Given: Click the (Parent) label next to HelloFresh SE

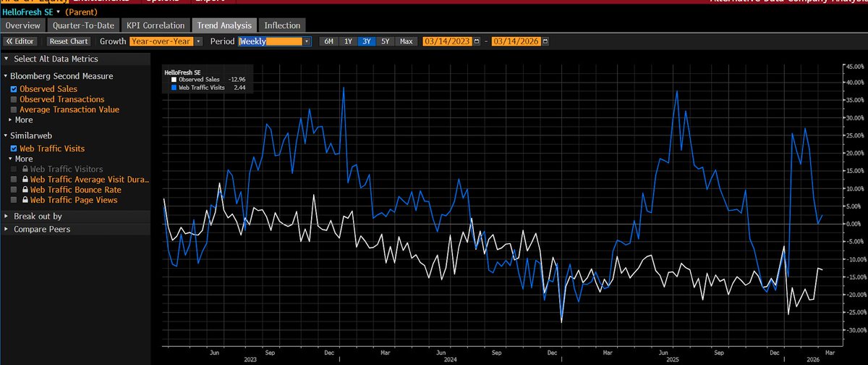Looking at the screenshot, I should pos(81,13).
